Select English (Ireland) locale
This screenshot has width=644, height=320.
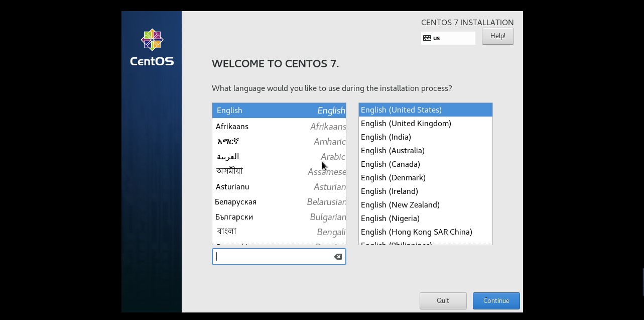point(425,191)
